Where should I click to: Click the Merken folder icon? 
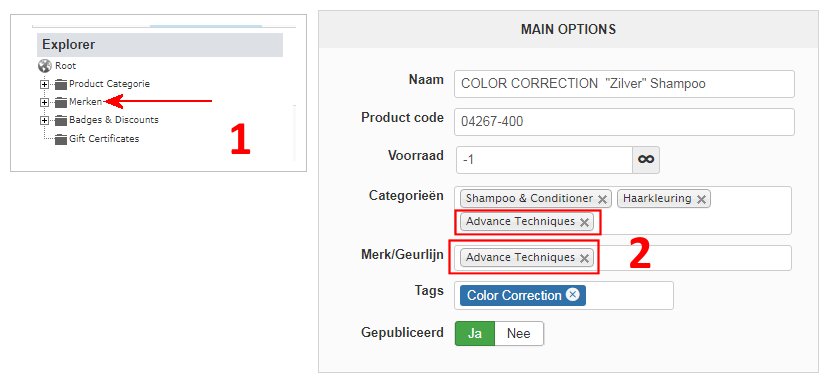pos(61,102)
